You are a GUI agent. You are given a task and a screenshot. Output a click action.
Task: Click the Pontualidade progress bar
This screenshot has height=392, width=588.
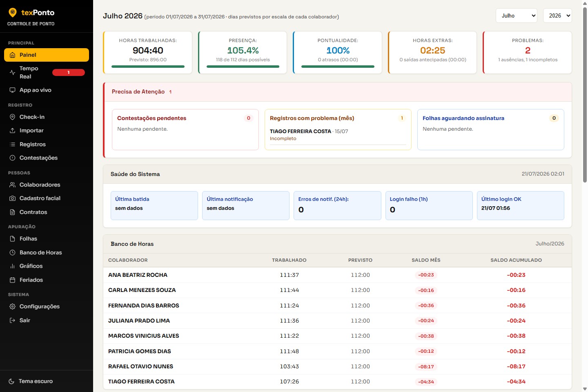pyautogui.click(x=338, y=67)
